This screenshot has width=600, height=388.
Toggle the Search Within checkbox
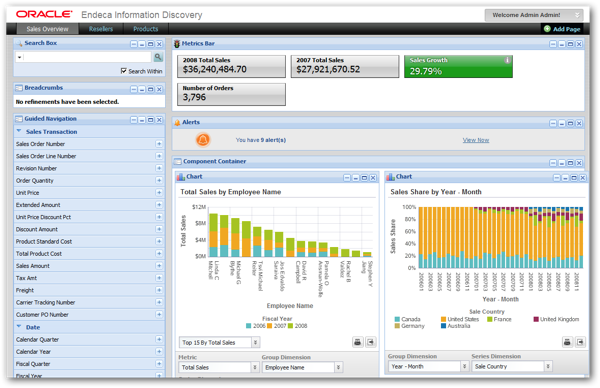123,71
